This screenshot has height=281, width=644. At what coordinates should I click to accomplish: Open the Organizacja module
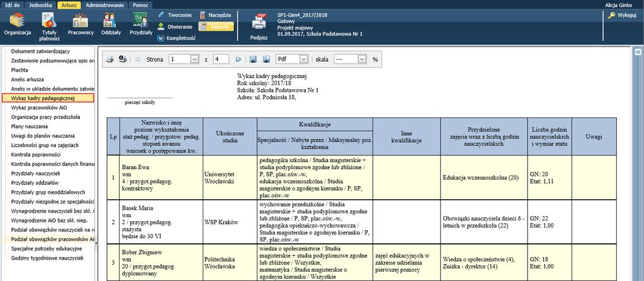[x=18, y=25]
